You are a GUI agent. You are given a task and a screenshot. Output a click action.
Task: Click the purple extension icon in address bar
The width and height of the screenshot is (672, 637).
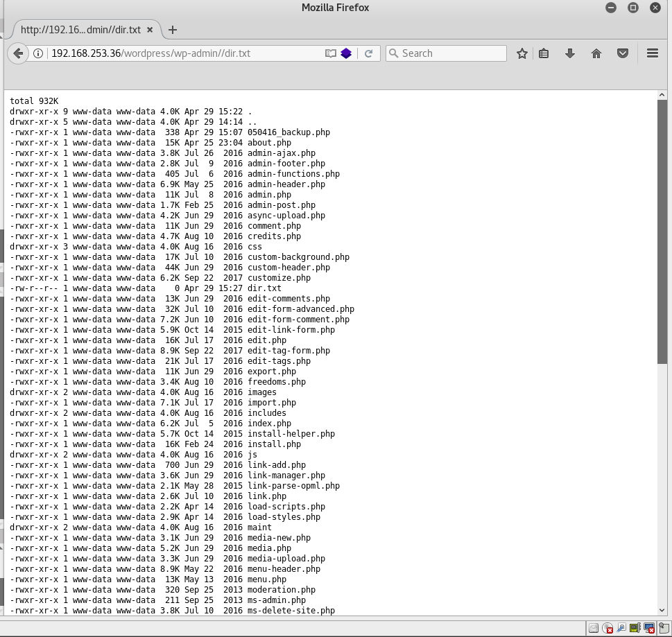[x=346, y=53]
